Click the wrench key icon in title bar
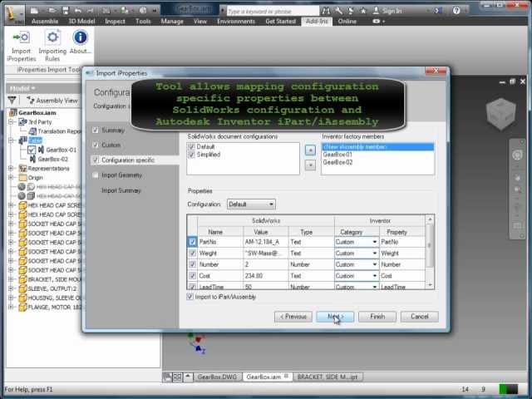Screen dimensions: 532x399 pos(338,11)
